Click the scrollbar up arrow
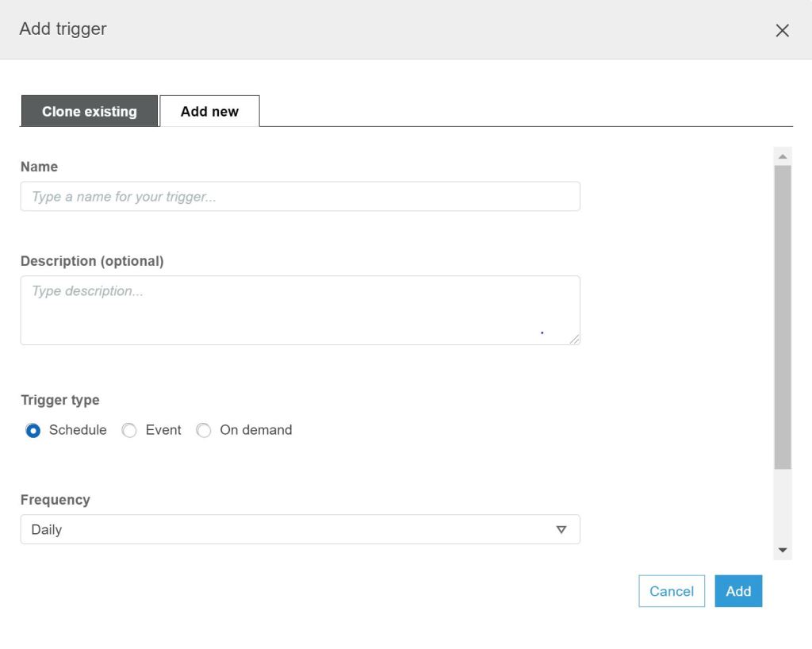Screen dimensions: 812x649 783,156
